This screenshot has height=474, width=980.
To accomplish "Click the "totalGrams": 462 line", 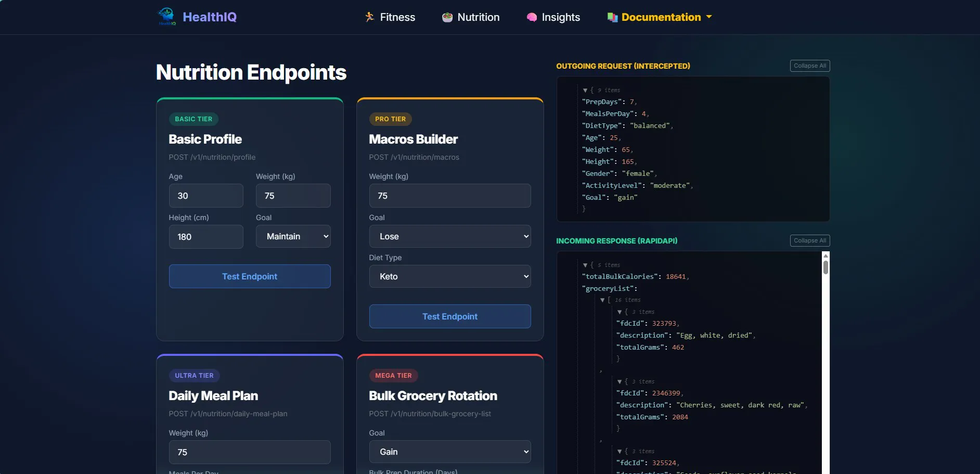I will coord(650,348).
